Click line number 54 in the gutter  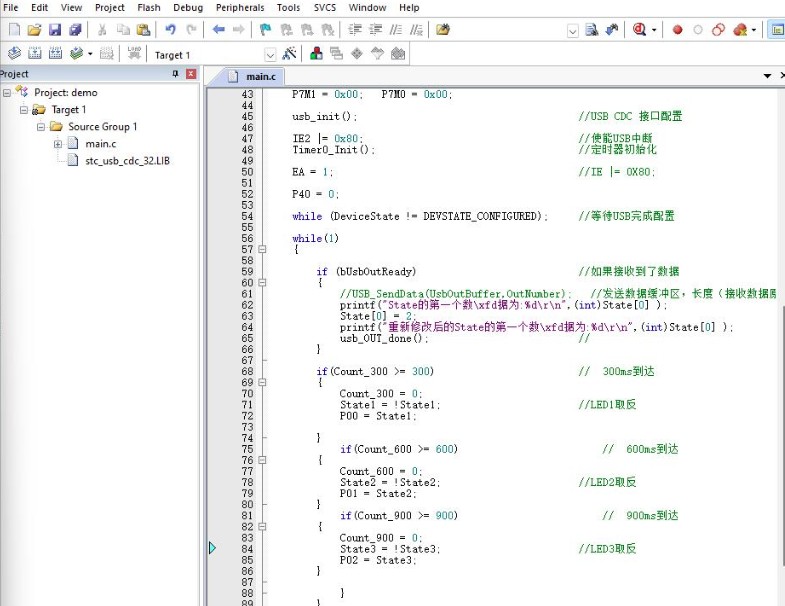click(247, 216)
